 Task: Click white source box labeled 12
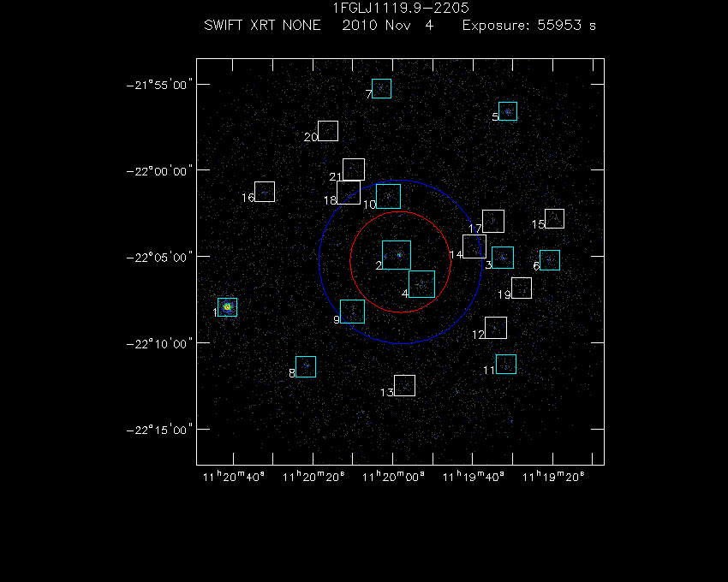pyautogui.click(x=496, y=328)
